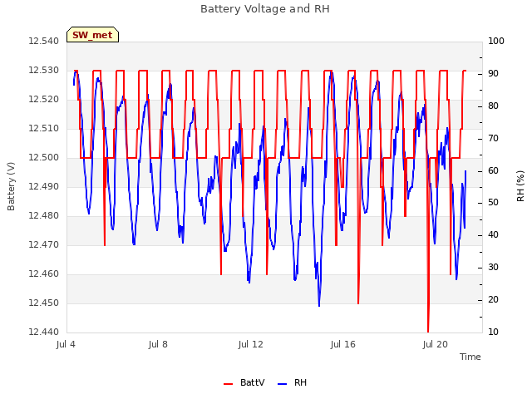Click the Jul 20 x-axis tick label
Viewport: 532px width, 399px height.
[436, 345]
